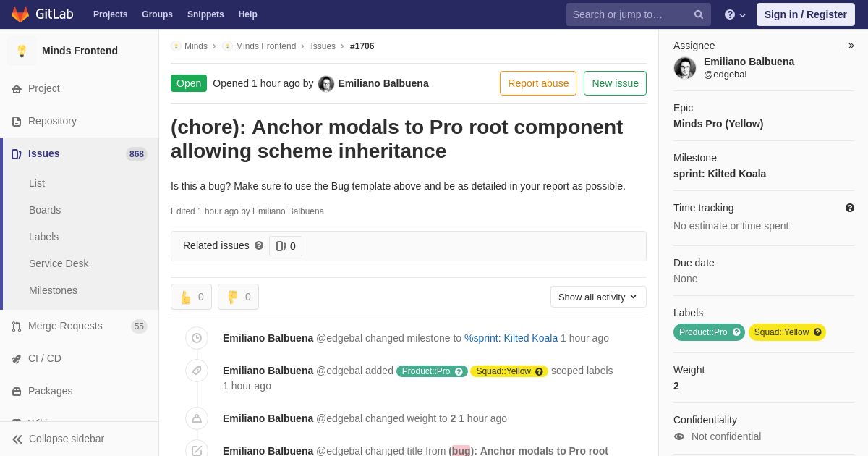Click the #1706 breadcrumb item
868x456 pixels.
[x=362, y=46]
